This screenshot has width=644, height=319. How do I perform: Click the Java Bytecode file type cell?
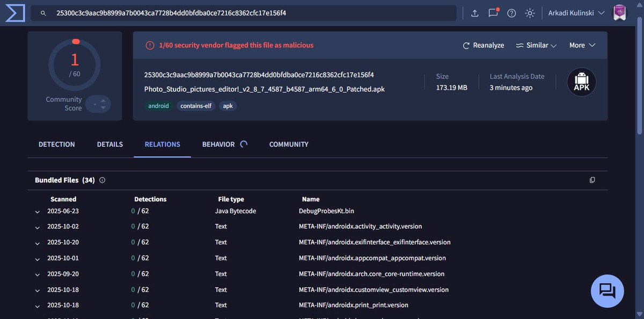click(236, 211)
